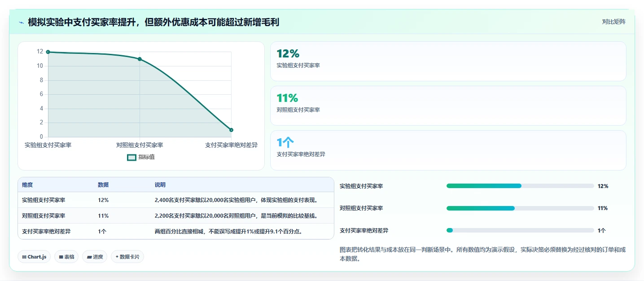Viewport: 644px width, 281px height.
Task: Click the 对照组支付买家率 cell in table
Action: (44, 216)
